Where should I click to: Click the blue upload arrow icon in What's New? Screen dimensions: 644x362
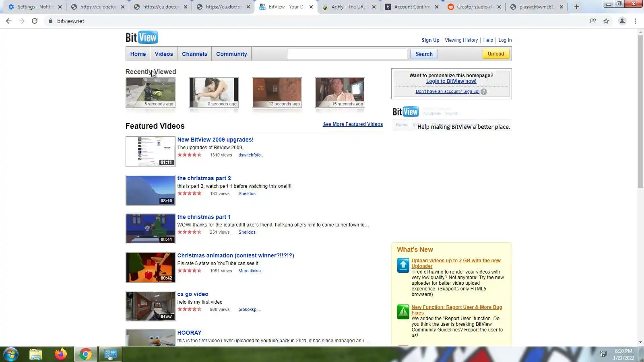(403, 265)
